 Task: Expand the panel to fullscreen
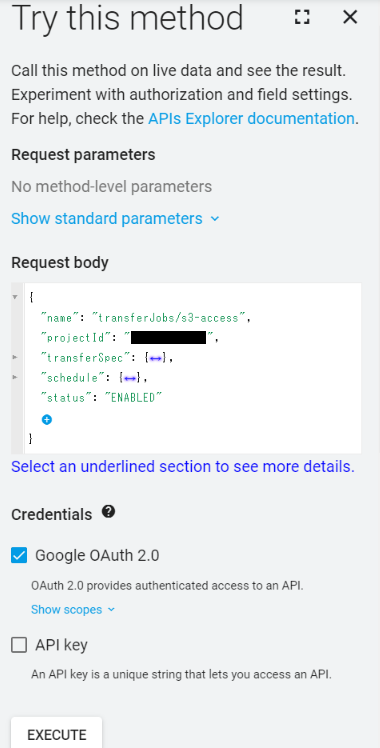point(302,17)
